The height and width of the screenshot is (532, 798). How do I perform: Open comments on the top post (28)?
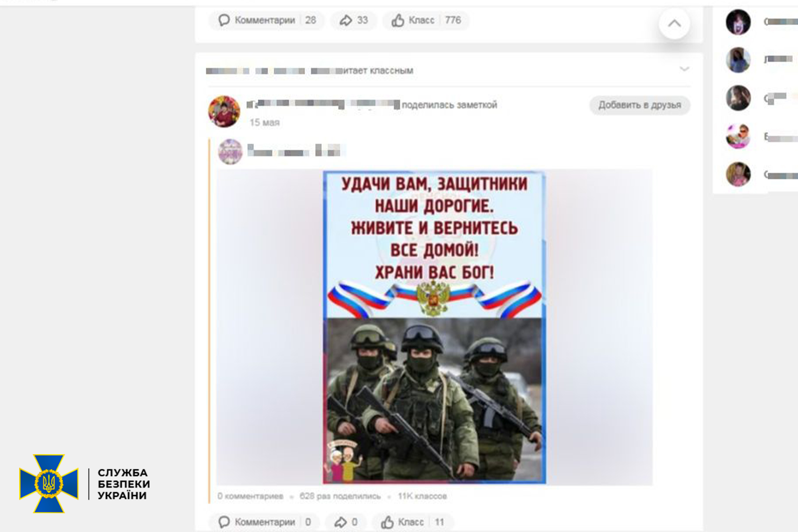tap(267, 20)
